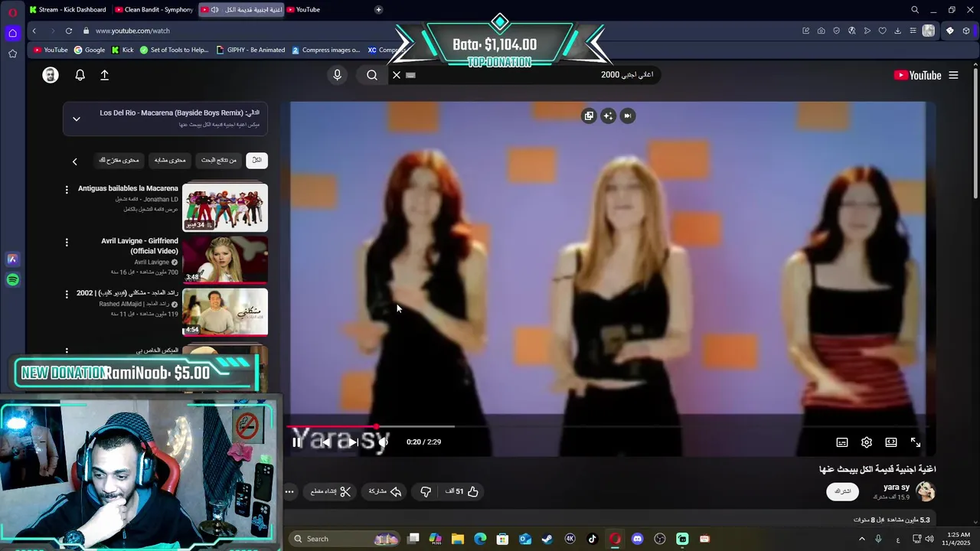
Task: Open a new browser tab with plus
Action: [378, 9]
